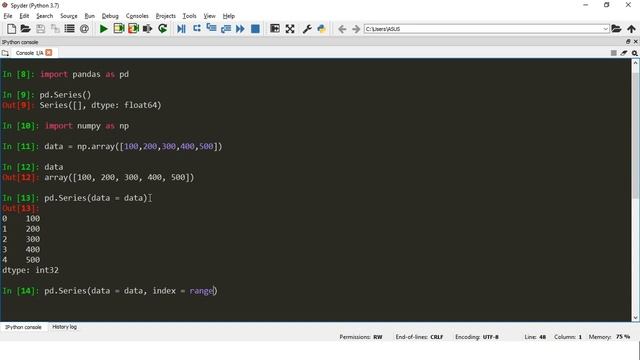Open the Edit menu
The width and height of the screenshot is (640, 360).
24,16
